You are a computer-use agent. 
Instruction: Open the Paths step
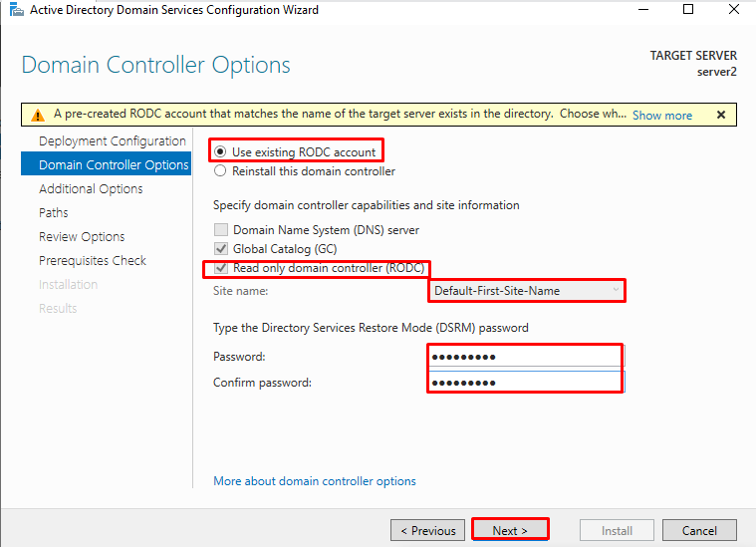point(54,213)
